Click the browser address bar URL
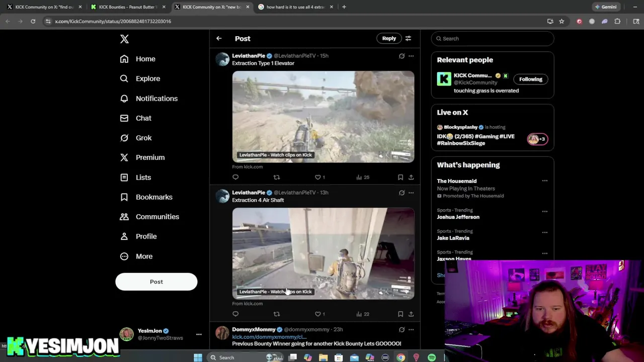Image resolution: width=644 pixels, height=362 pixels. click(113, 21)
